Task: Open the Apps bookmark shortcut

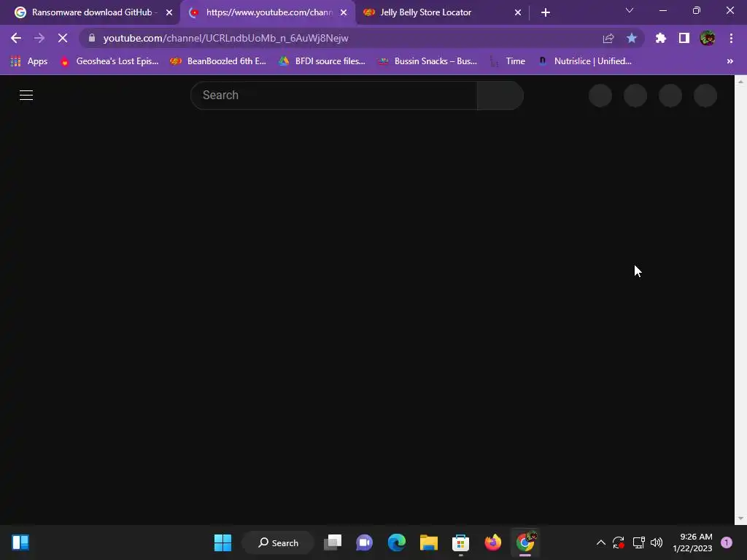Action: click(x=29, y=61)
